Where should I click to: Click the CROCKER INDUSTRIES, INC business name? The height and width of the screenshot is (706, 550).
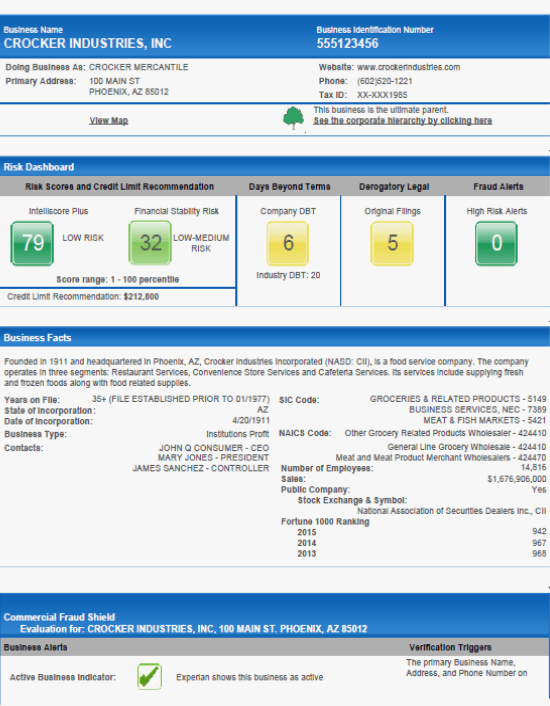point(88,43)
